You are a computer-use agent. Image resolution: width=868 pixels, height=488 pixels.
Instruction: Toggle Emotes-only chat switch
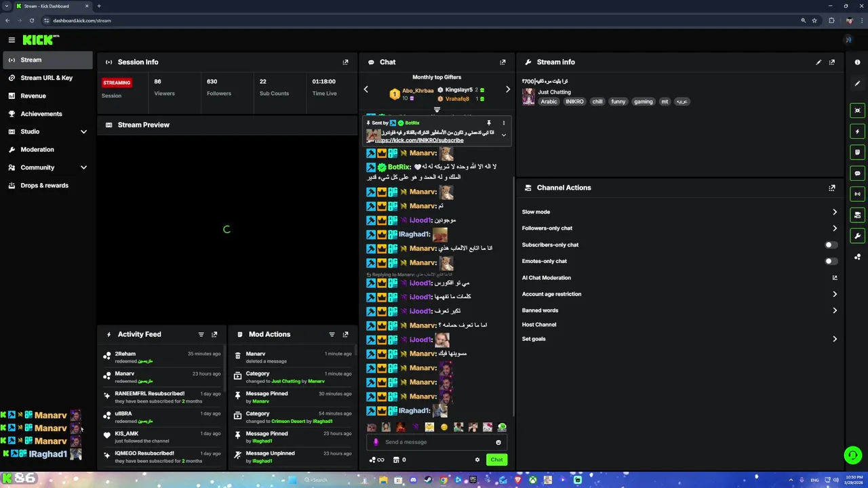coord(831,261)
